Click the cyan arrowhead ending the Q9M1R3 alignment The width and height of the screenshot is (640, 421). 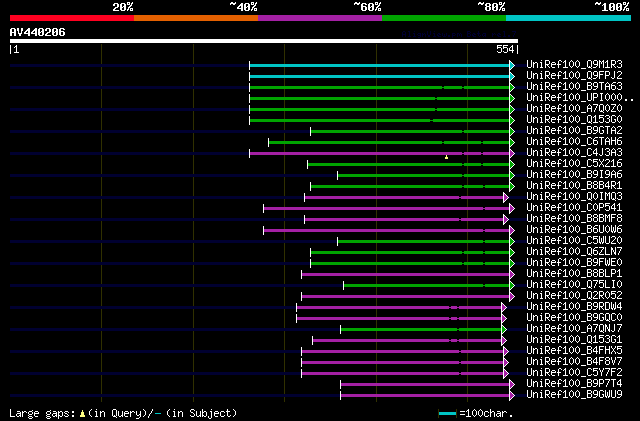point(512,65)
